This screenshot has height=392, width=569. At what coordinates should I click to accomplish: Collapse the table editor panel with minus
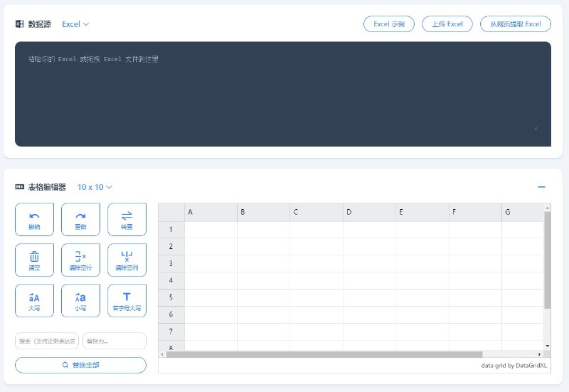coord(541,187)
